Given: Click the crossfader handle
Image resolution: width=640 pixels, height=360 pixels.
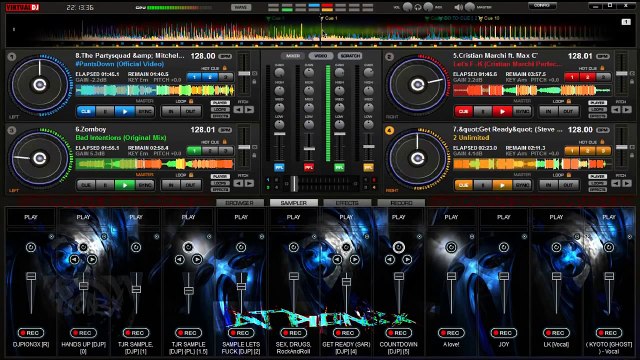Looking at the screenshot, I should coord(294,184).
